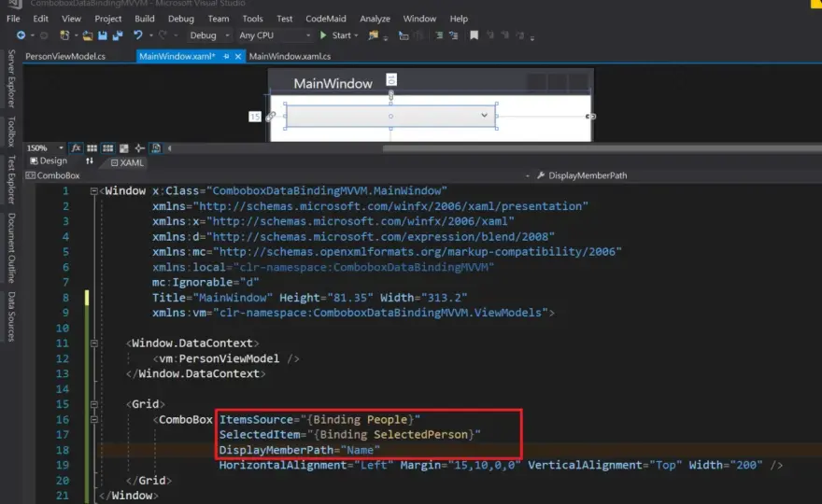Open the Help menu
The image size is (822, 504).
[459, 19]
